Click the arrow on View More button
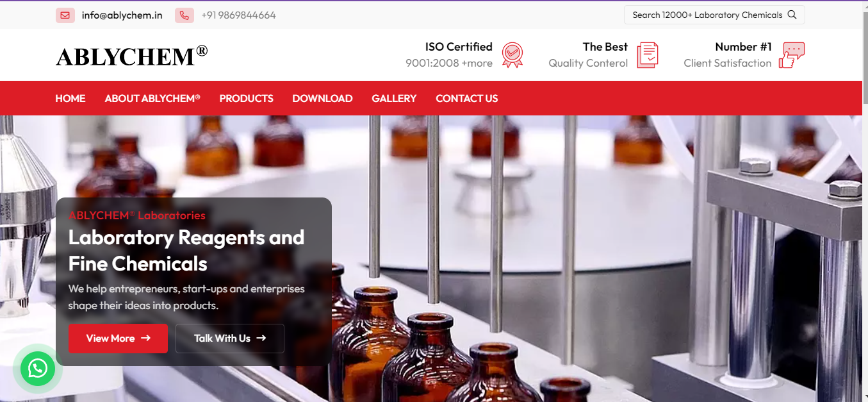Viewport: 868px width, 402px height. click(146, 338)
